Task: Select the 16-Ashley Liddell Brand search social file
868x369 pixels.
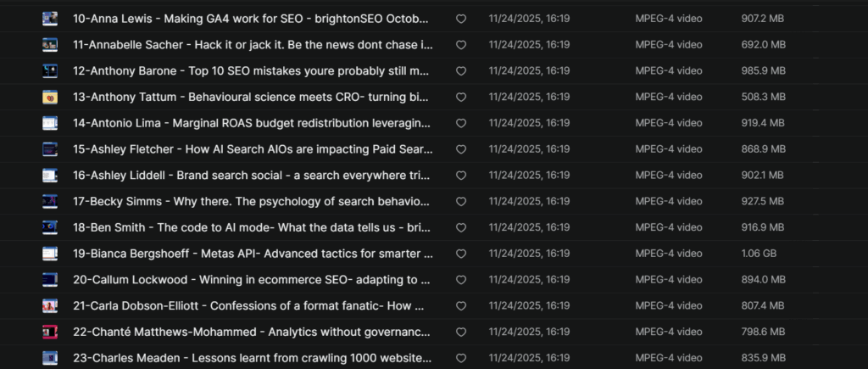Action: pyautogui.click(x=253, y=175)
